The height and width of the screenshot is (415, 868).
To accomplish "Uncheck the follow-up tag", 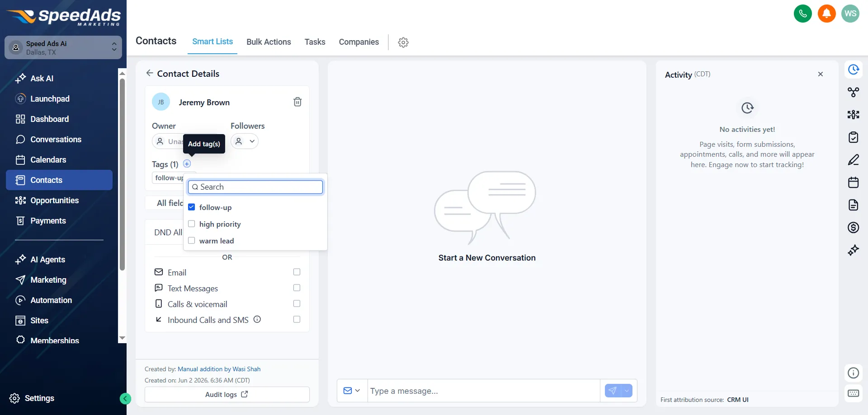I will 192,207.
